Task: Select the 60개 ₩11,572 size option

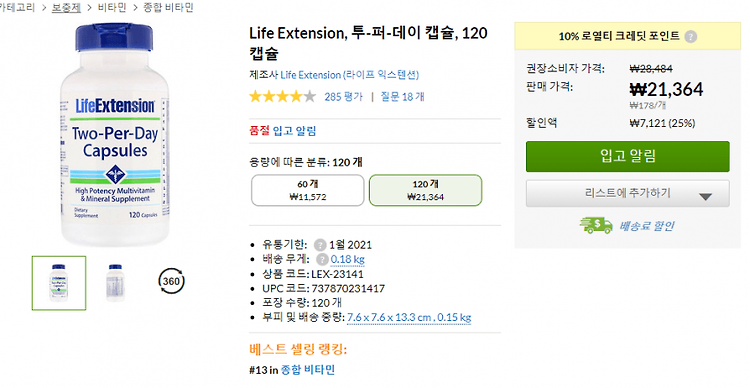Action: (308, 190)
